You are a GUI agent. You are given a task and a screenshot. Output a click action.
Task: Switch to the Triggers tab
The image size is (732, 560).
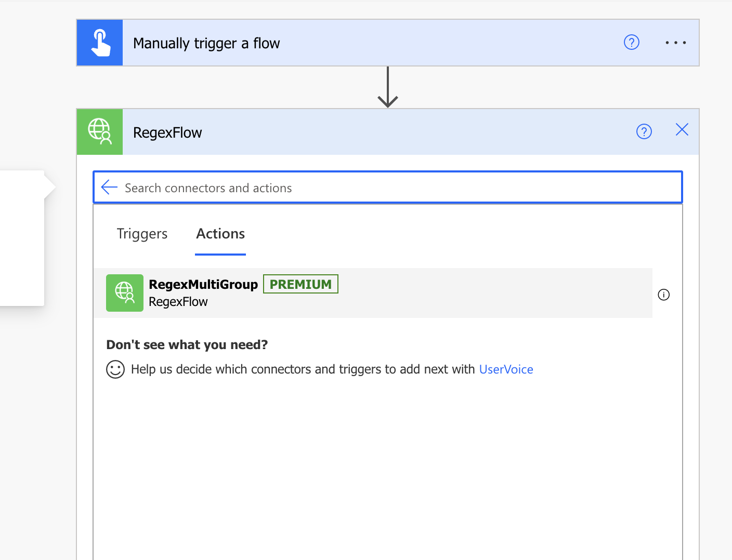142,234
